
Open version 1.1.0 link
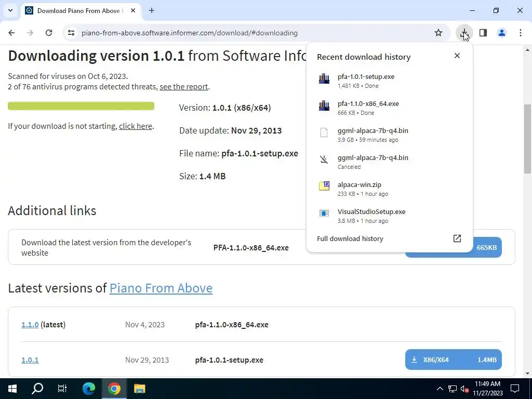30,325
